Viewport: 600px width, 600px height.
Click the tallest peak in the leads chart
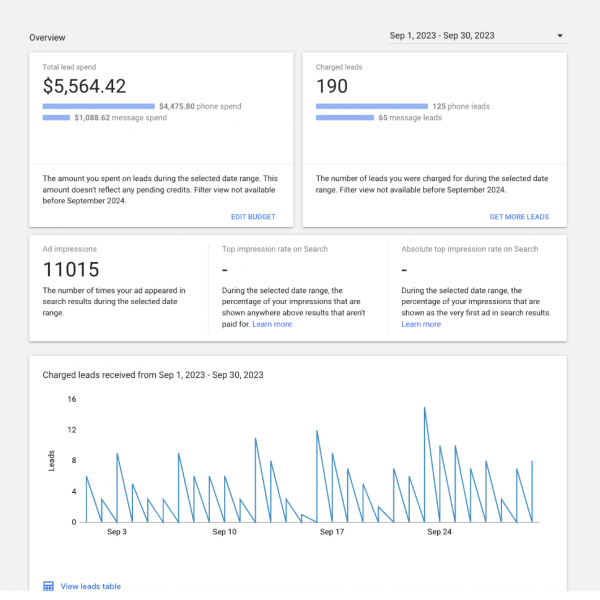point(425,408)
